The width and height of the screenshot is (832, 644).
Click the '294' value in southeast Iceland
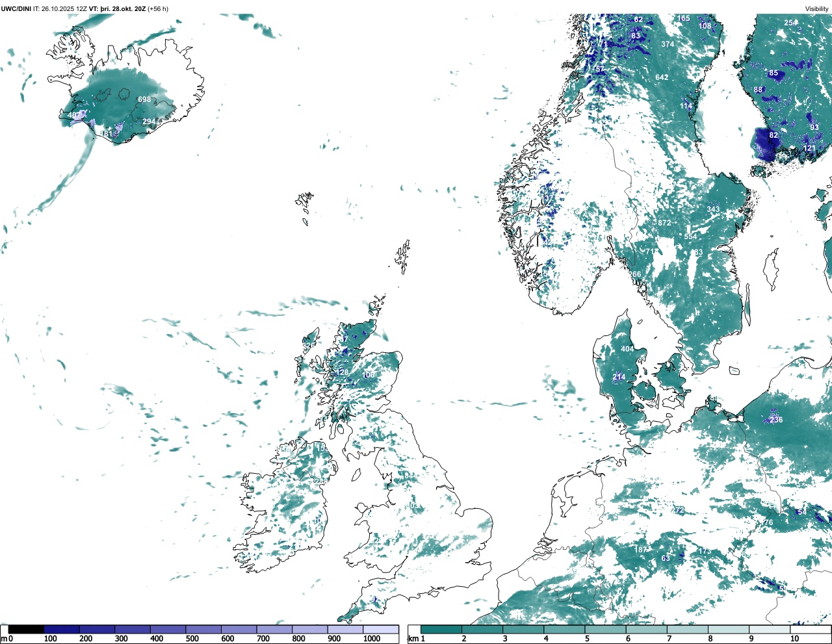(149, 122)
